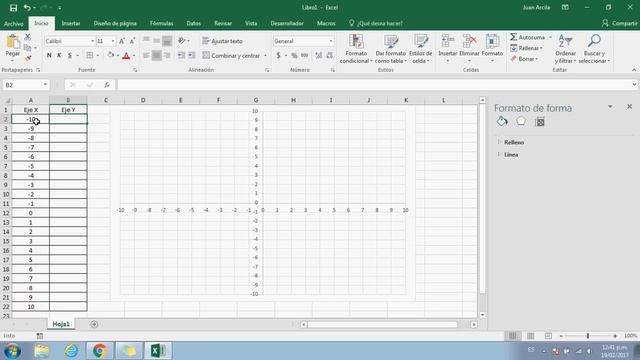The height and width of the screenshot is (360, 640).
Task: Toggle center horizontal alignment
Action: [x=156, y=55]
